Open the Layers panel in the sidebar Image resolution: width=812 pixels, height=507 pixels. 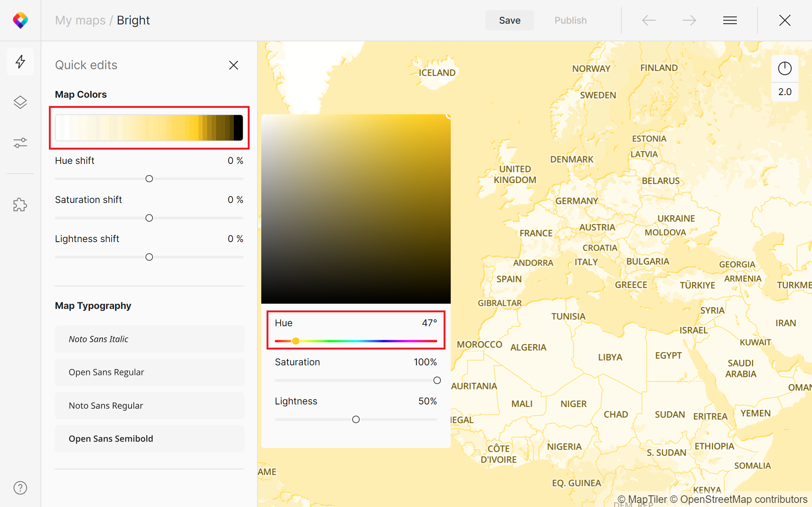20,102
